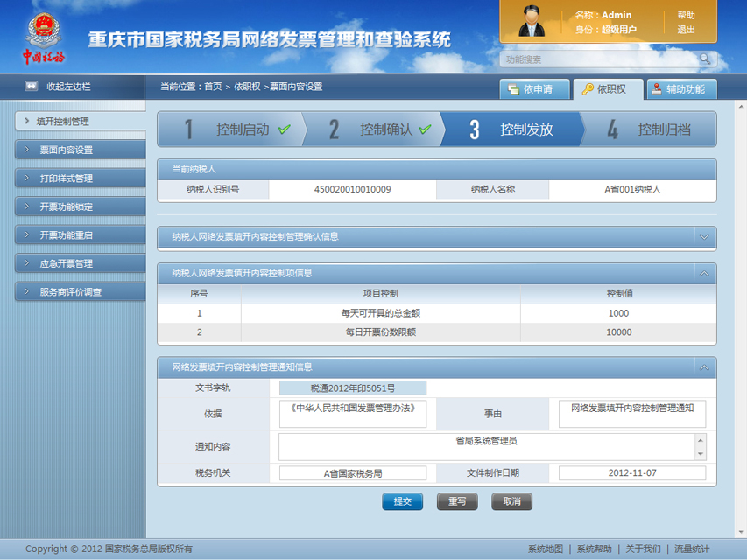Image resolution: width=747 pixels, height=560 pixels.
Task: Expand 填开控制管理 sidebar item
Action: (81, 122)
